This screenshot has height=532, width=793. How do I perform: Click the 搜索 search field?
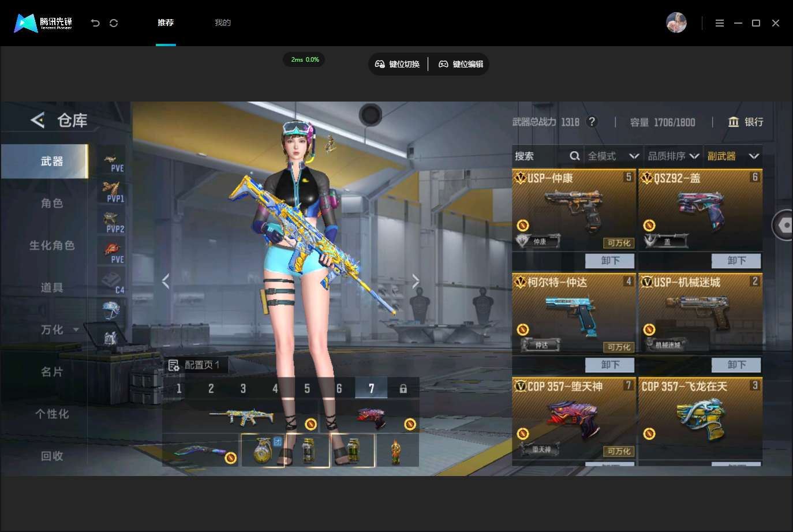pyautogui.click(x=547, y=156)
